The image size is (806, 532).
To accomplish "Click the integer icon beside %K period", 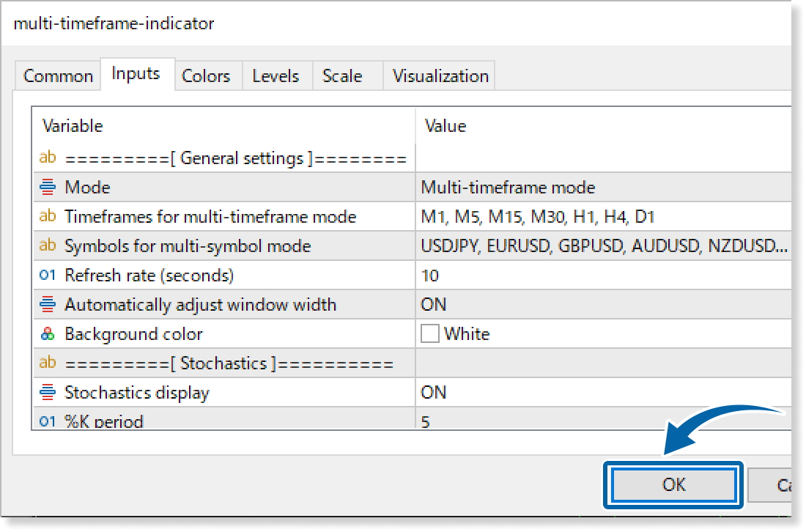I will point(48,421).
